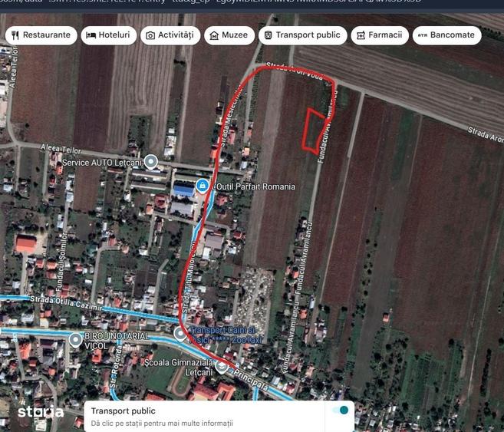
Task: Click the L'Outil Parfait Romania shop pin
Action: click(203, 186)
